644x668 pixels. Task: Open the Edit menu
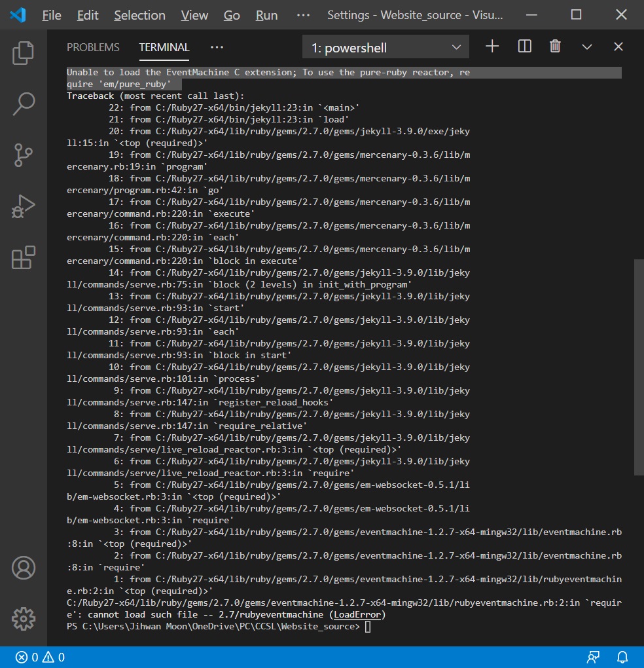[x=87, y=15]
